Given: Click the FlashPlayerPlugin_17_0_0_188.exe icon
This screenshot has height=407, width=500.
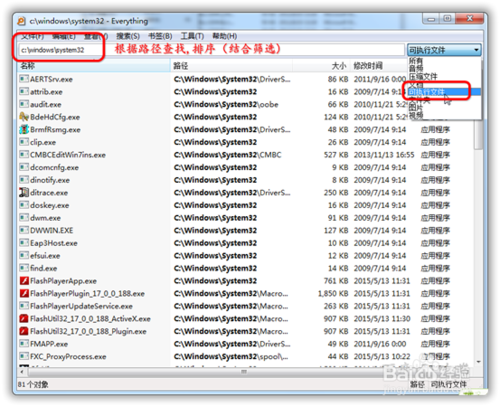Looking at the screenshot, I should [x=24, y=293].
